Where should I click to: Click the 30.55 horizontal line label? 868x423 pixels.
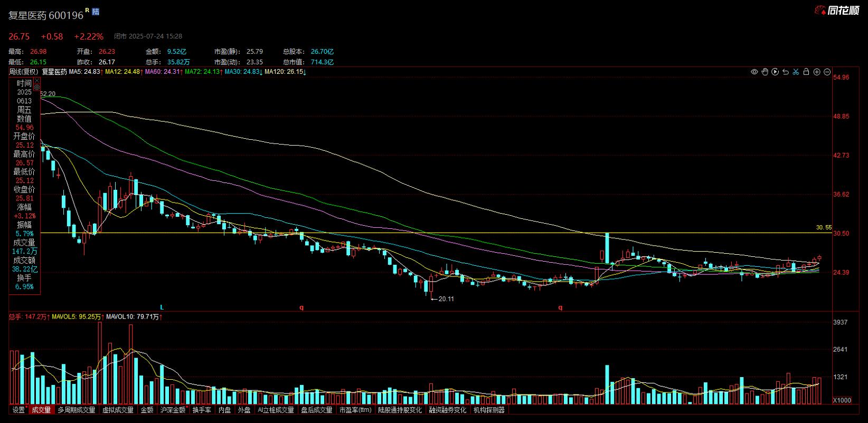click(823, 227)
